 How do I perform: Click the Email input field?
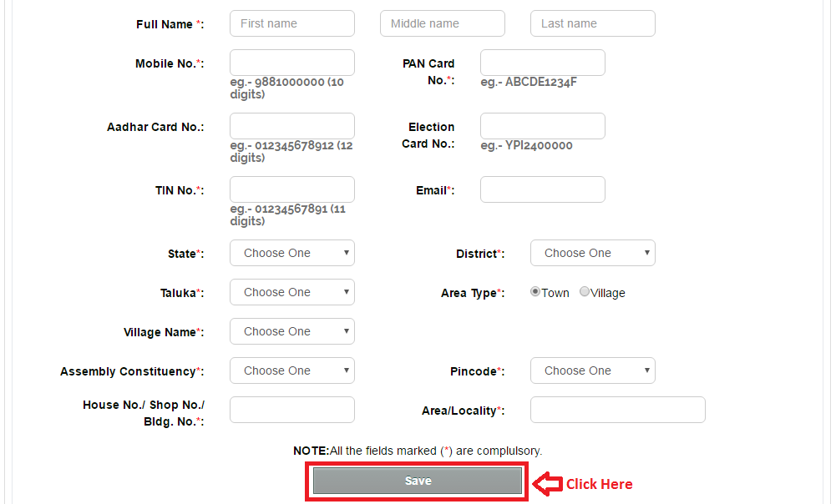[x=542, y=189]
